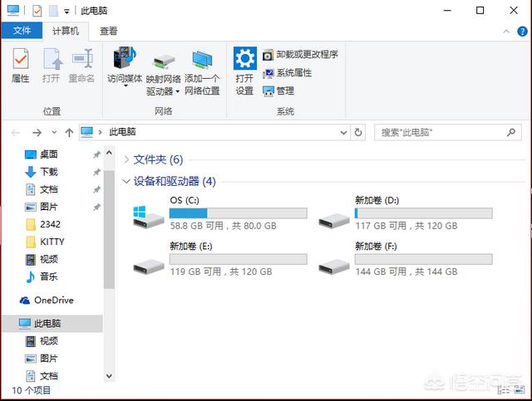This screenshot has height=401, width=532.
Task: Open the Quick Access Toolbar customize dropdown
Action: [x=66, y=12]
